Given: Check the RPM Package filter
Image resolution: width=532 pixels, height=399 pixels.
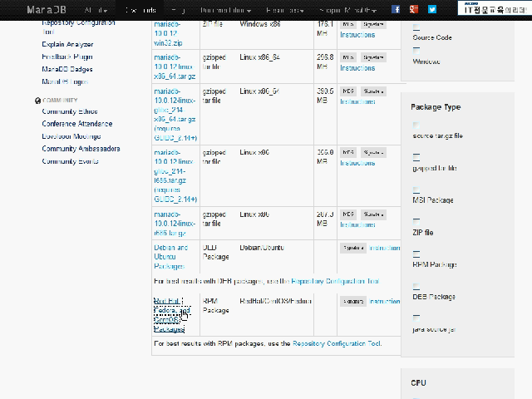Looking at the screenshot, I should pos(416,254).
